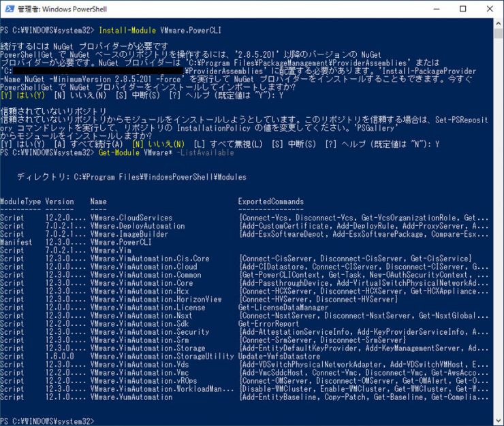Click the window title text Windows PowerShell

[74, 9]
